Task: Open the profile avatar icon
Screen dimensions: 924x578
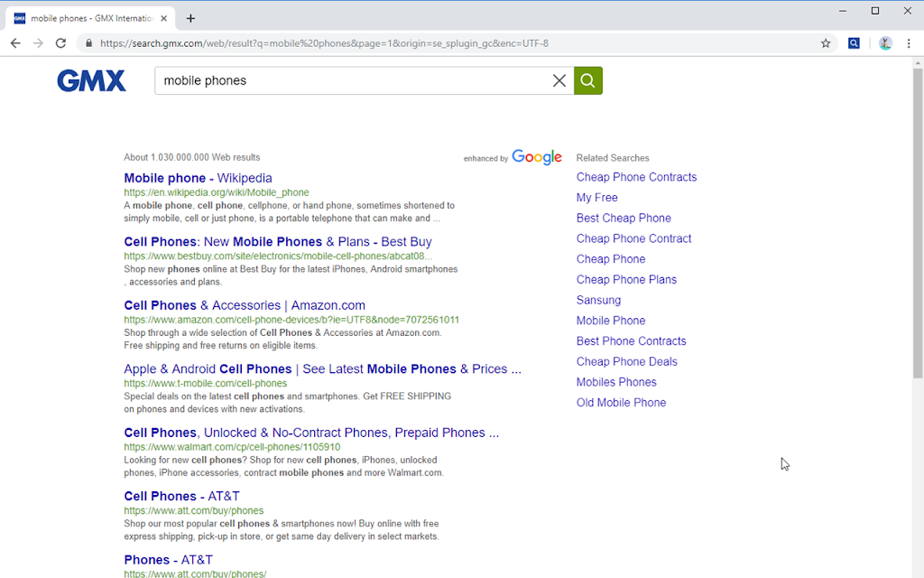Action: 885,43
